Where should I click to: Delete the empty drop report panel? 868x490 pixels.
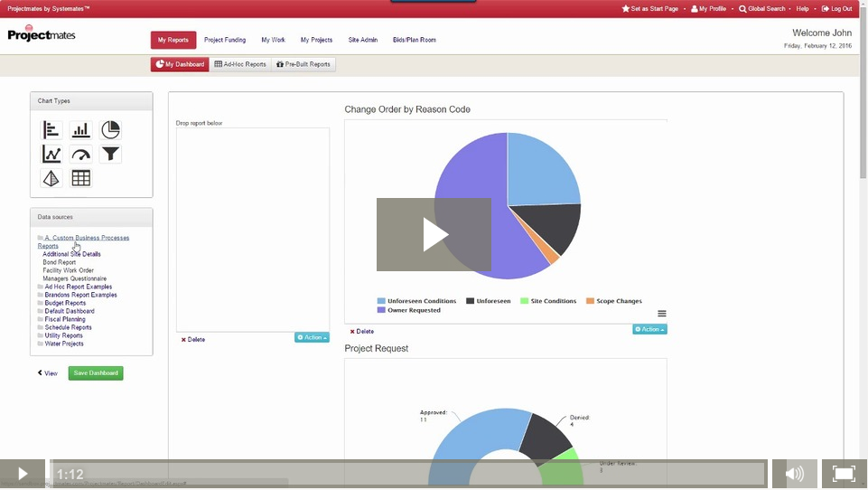tap(193, 340)
